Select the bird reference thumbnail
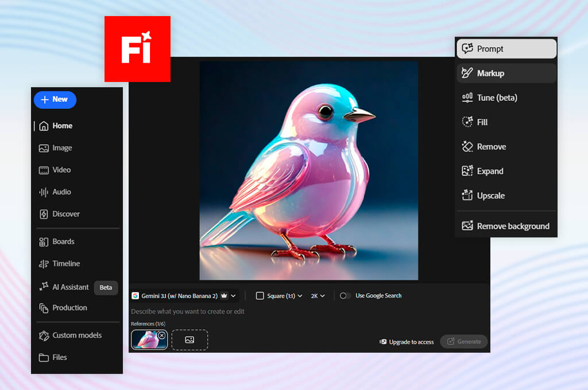 click(149, 340)
